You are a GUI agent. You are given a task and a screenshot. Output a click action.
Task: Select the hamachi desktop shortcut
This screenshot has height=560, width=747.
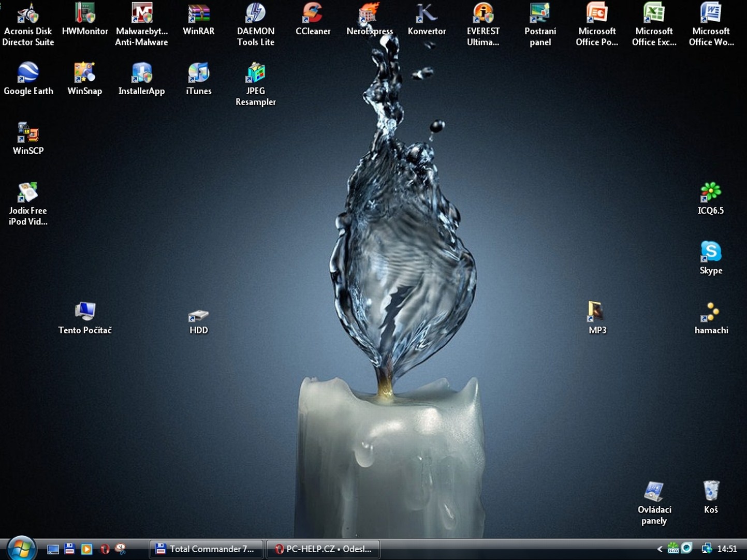point(711,313)
